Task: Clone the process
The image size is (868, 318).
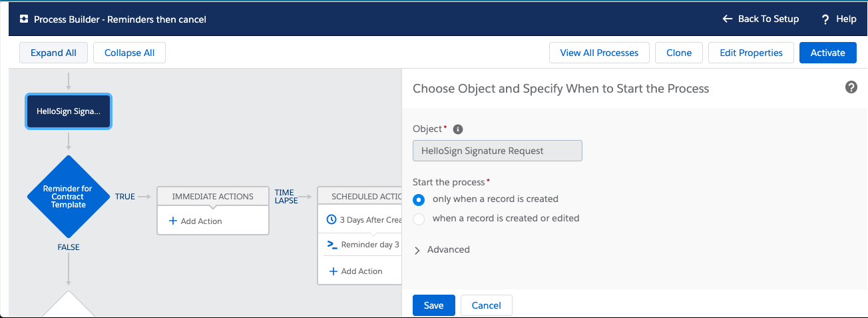Action: click(x=679, y=53)
